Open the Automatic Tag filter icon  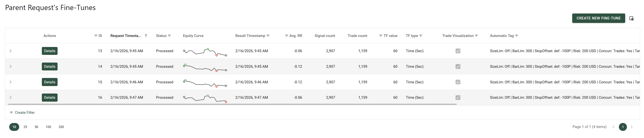517,36
